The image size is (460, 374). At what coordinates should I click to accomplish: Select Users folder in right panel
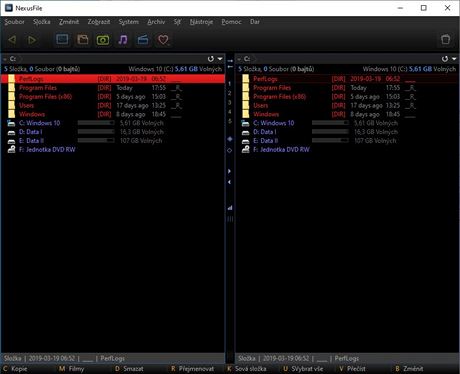347,105
